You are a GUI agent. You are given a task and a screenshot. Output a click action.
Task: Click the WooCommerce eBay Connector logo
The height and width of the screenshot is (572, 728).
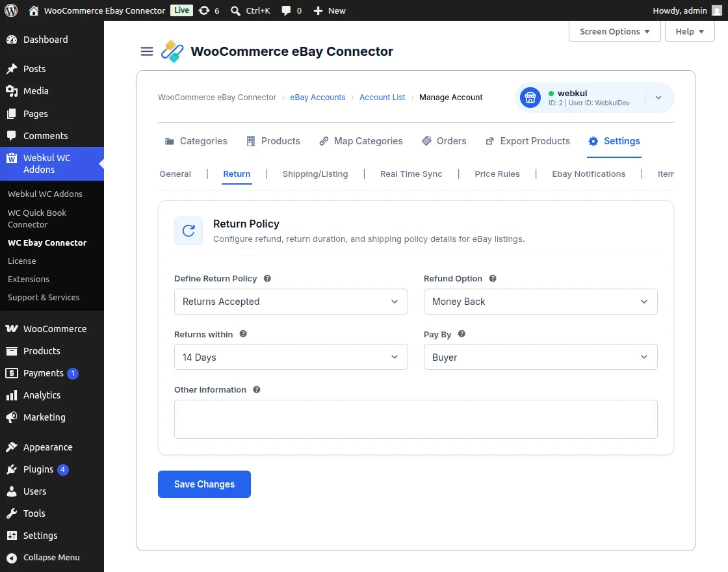click(x=172, y=51)
